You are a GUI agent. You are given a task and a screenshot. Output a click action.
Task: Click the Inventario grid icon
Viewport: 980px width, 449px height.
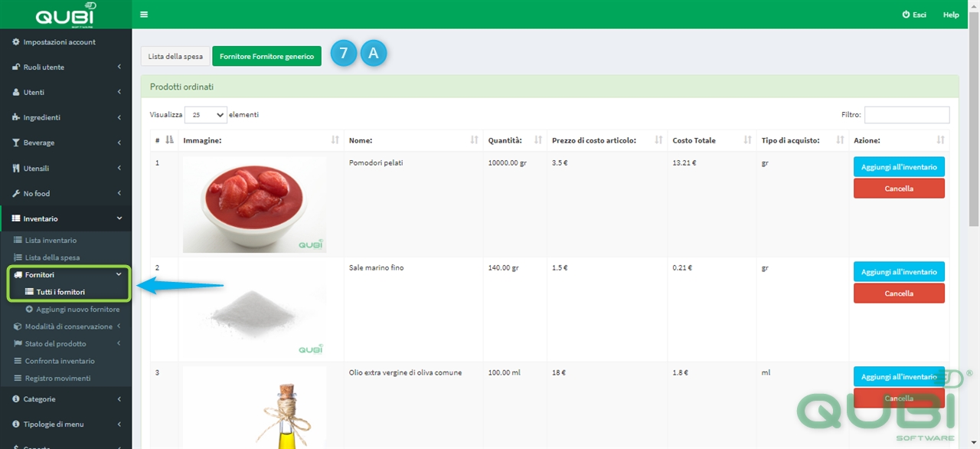[16, 219]
